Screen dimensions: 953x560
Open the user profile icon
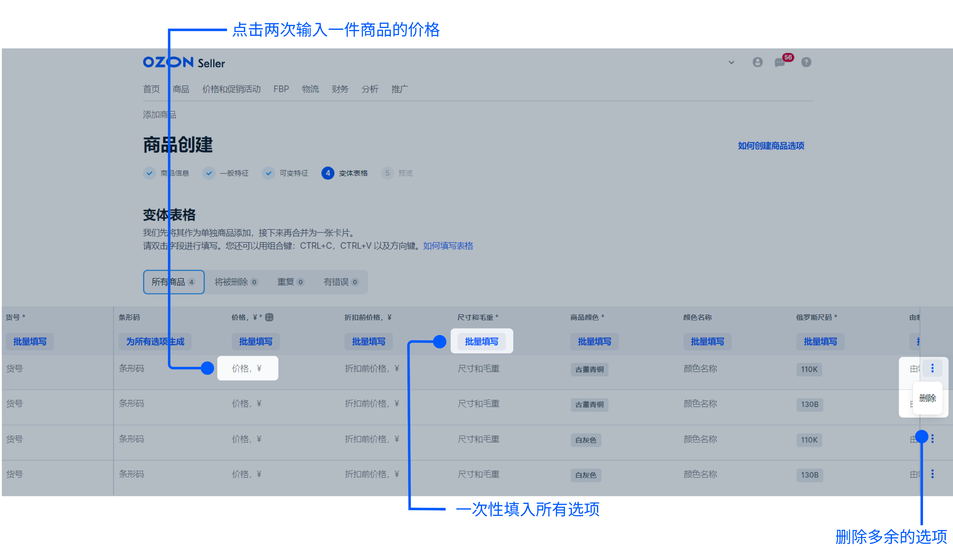[758, 62]
